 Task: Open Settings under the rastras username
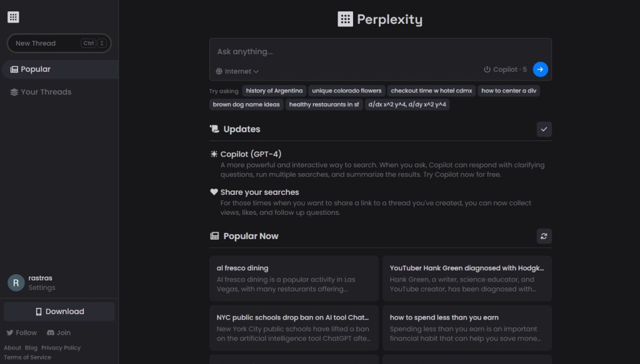42,288
